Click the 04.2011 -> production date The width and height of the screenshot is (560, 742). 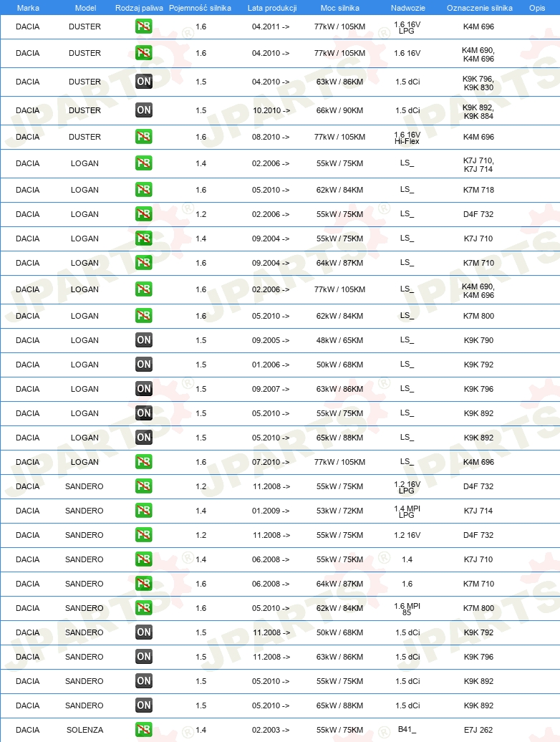(271, 26)
